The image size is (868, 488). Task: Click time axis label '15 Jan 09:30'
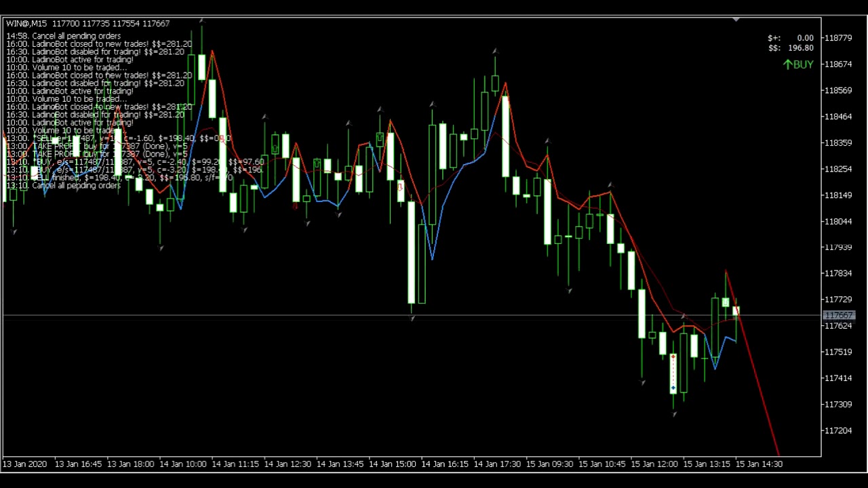549,464
